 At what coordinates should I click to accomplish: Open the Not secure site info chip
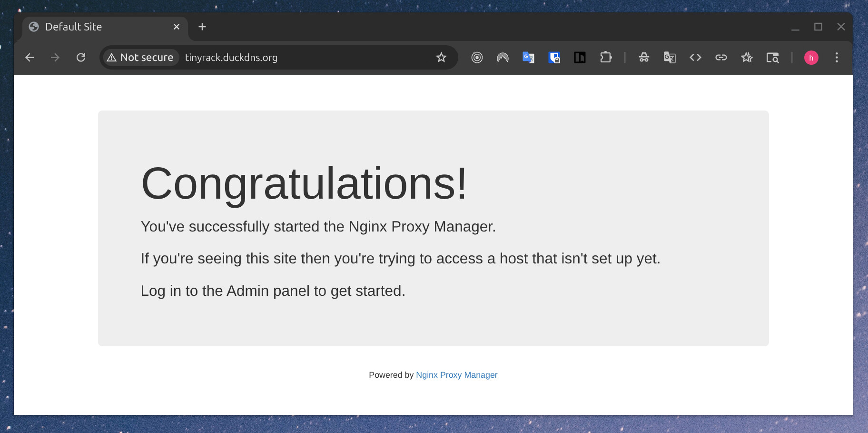click(x=140, y=58)
